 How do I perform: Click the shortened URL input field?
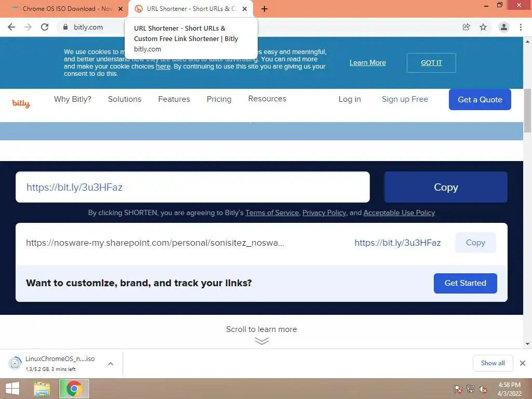click(192, 187)
